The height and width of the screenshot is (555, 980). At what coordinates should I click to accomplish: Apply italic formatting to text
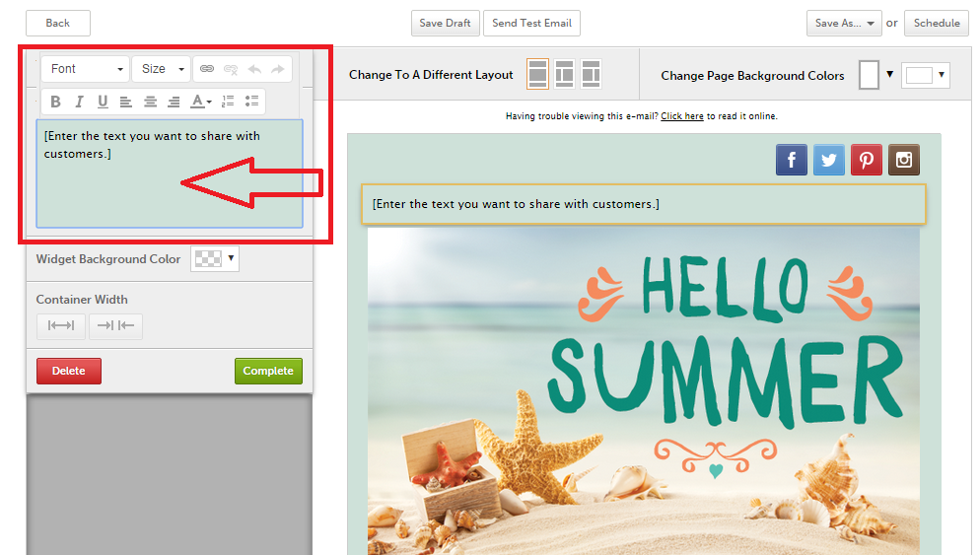click(80, 102)
